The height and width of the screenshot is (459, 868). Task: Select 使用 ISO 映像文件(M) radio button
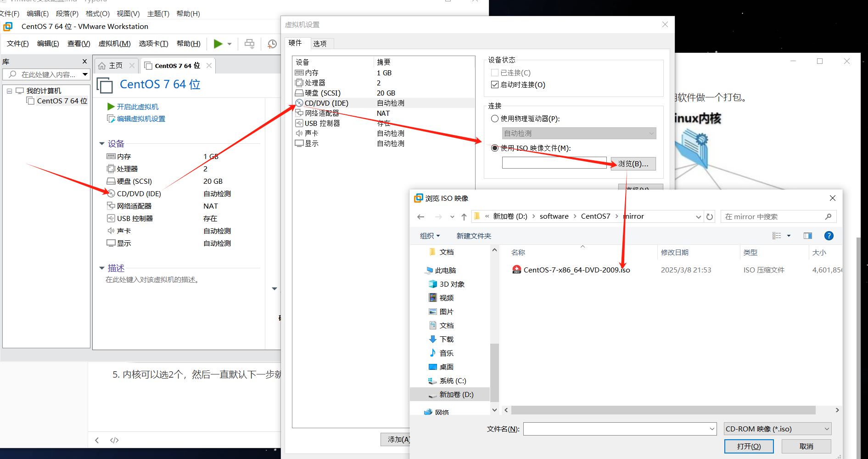pos(495,148)
